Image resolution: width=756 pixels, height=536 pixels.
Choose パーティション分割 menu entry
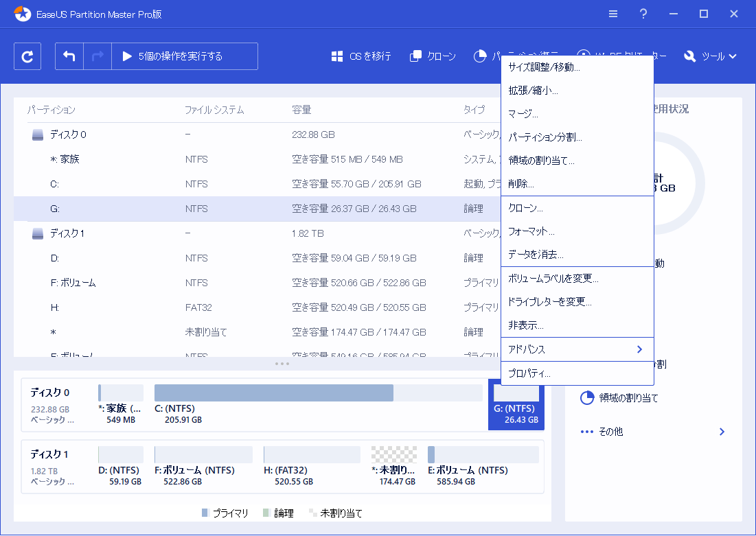coord(577,137)
